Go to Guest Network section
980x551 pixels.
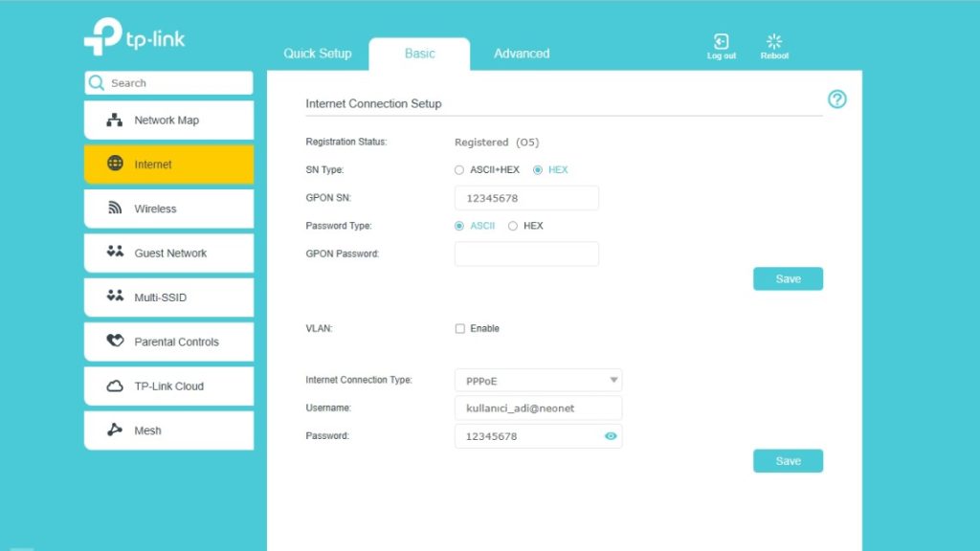pyautogui.click(x=168, y=253)
